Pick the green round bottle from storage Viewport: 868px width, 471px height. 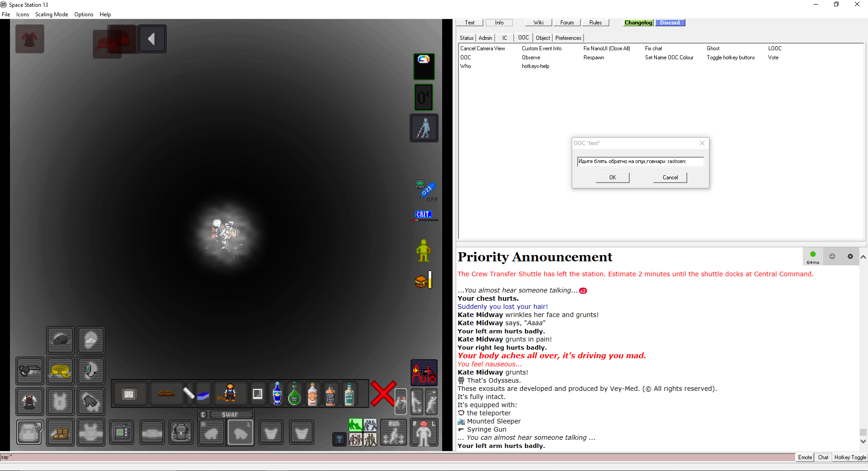pyautogui.click(x=294, y=393)
